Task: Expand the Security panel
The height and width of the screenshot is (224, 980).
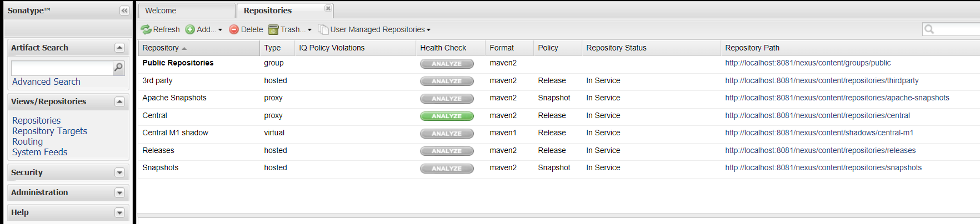Action: coord(119,172)
